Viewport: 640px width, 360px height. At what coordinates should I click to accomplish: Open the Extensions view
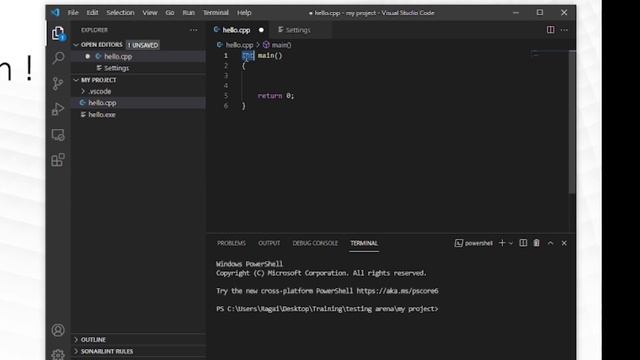(58, 160)
